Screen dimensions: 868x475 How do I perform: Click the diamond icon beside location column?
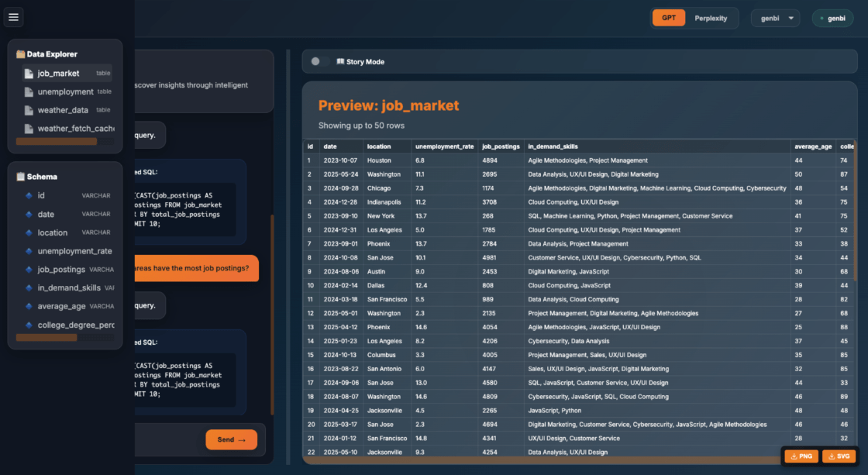pos(29,232)
